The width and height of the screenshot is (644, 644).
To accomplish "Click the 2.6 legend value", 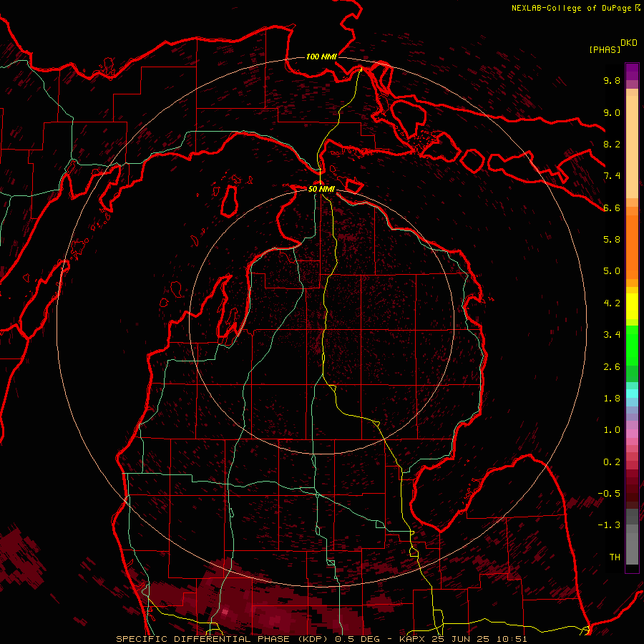I will (612, 367).
